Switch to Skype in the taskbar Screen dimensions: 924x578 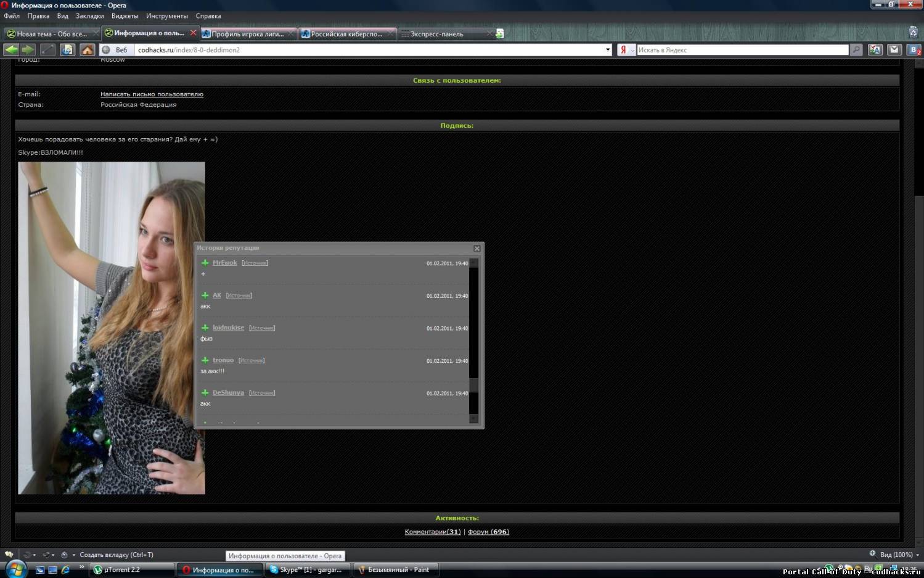pyautogui.click(x=308, y=570)
